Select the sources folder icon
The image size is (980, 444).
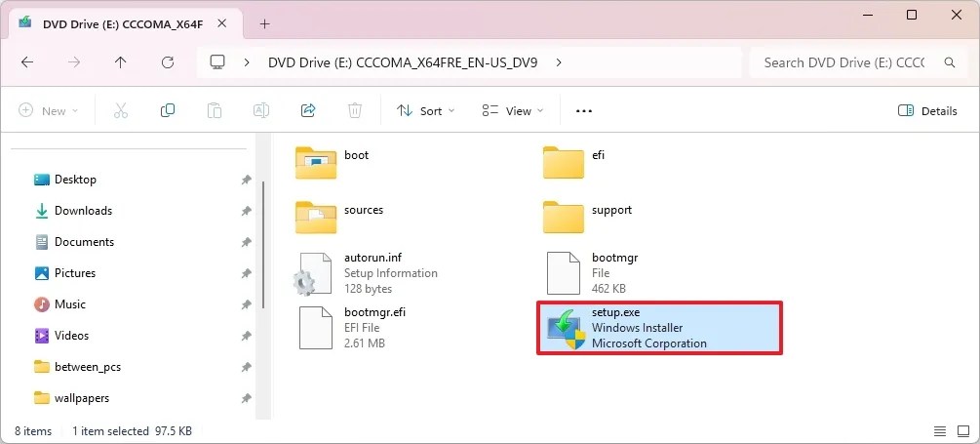pos(316,217)
